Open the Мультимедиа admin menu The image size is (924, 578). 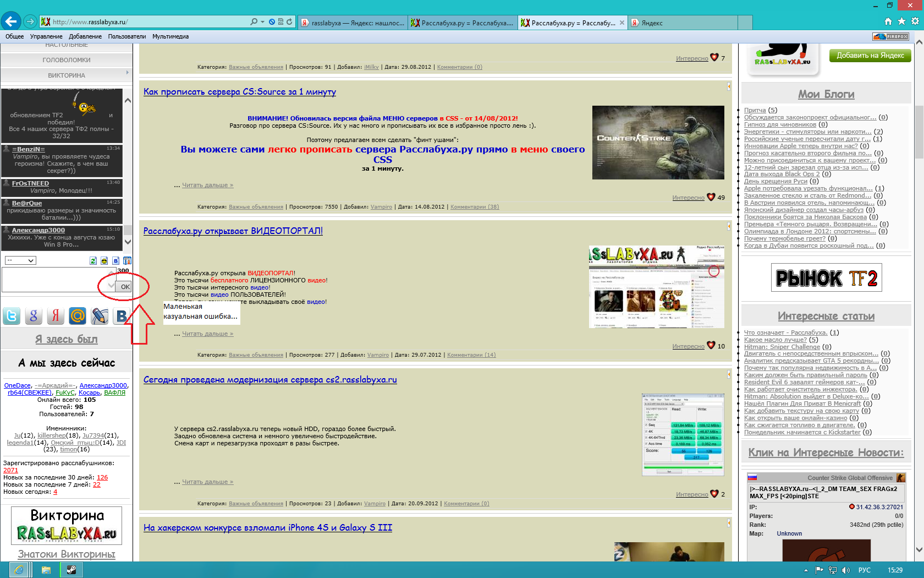(x=170, y=36)
